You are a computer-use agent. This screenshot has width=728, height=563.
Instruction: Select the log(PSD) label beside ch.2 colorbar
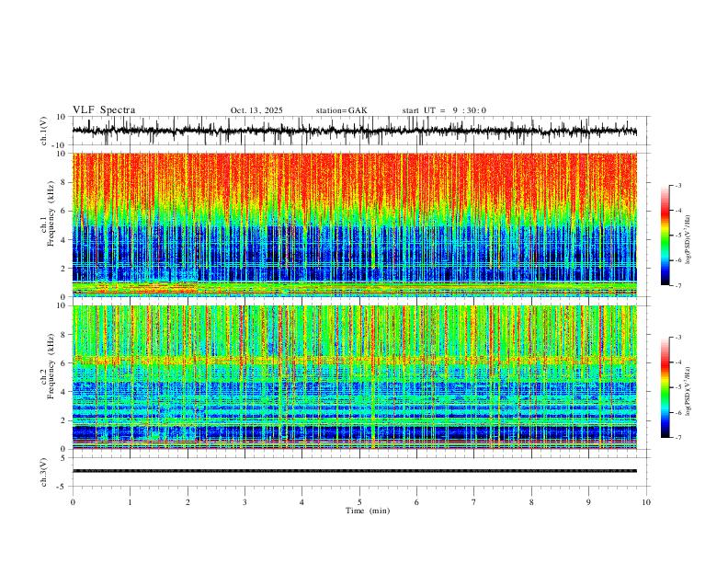[688, 392]
